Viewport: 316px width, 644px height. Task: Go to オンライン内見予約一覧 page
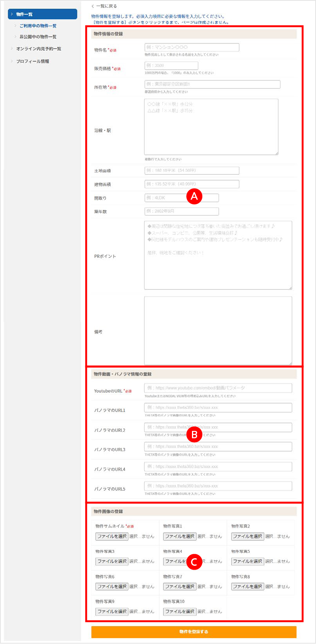point(38,49)
